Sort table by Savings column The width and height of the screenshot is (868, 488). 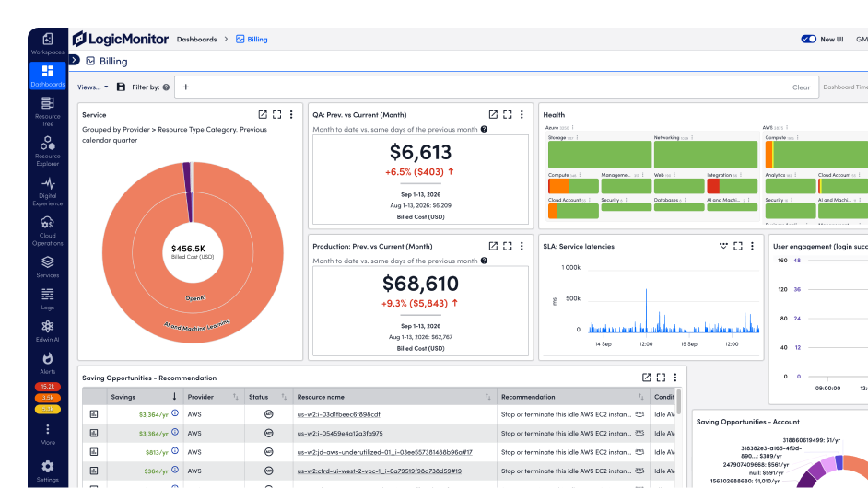pyautogui.click(x=145, y=396)
